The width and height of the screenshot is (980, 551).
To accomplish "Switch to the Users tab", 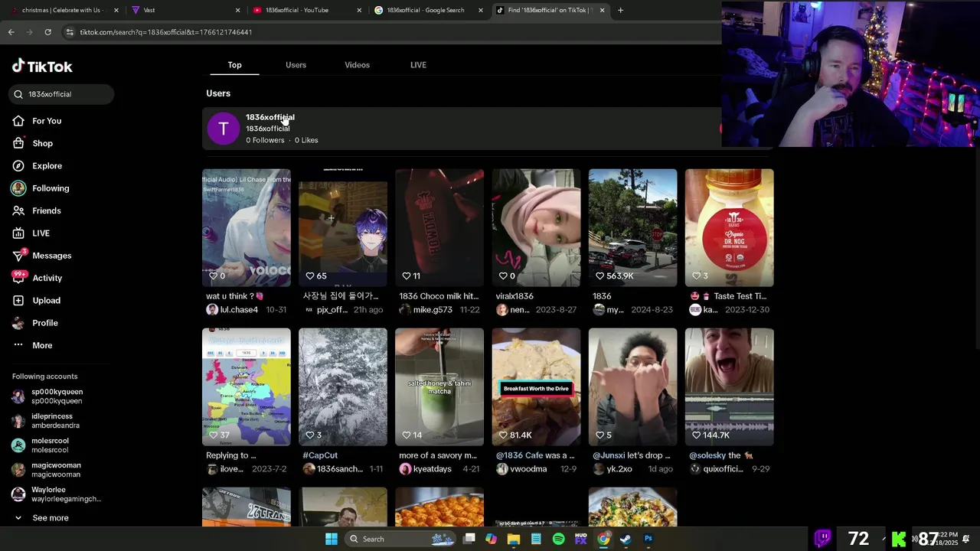I will [x=296, y=65].
